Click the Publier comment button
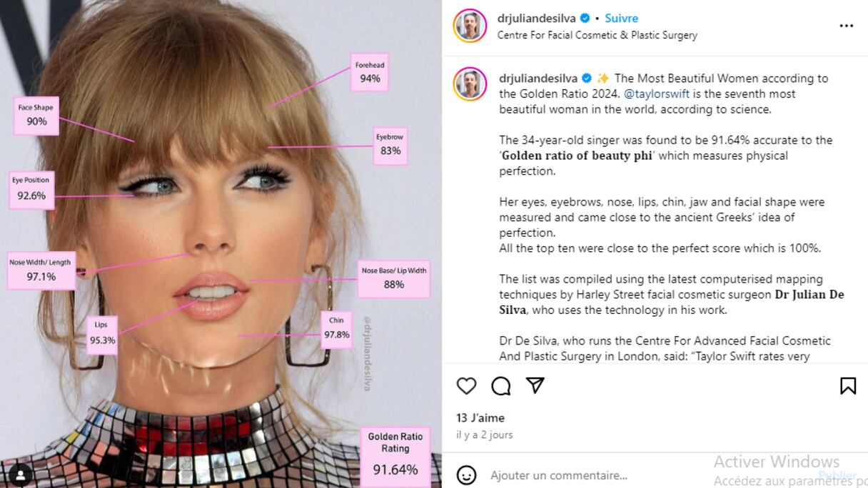The width and height of the screenshot is (868, 488). pos(837,475)
